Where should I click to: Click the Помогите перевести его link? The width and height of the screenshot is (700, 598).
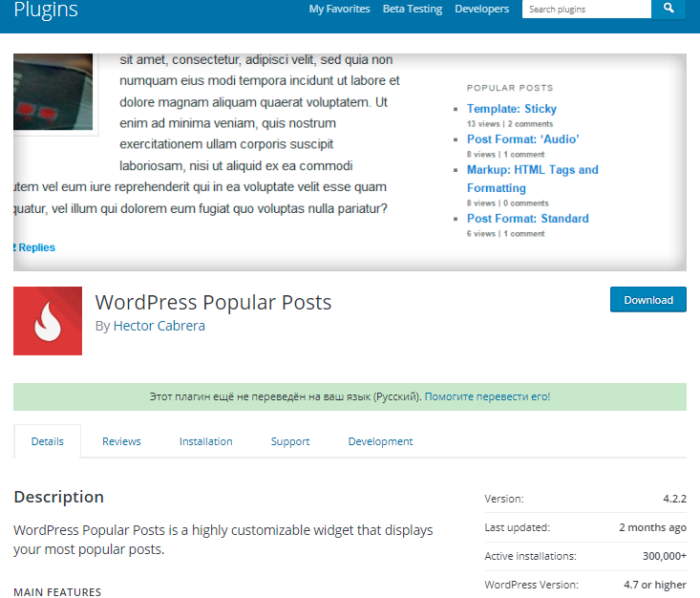click(487, 396)
